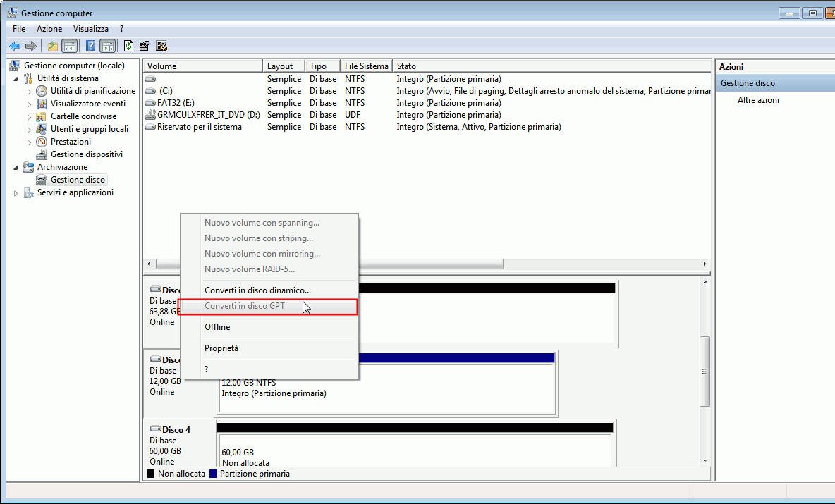Click blue Partizione primaria legend swatch
This screenshot has height=504, width=835.
pos(213,474)
